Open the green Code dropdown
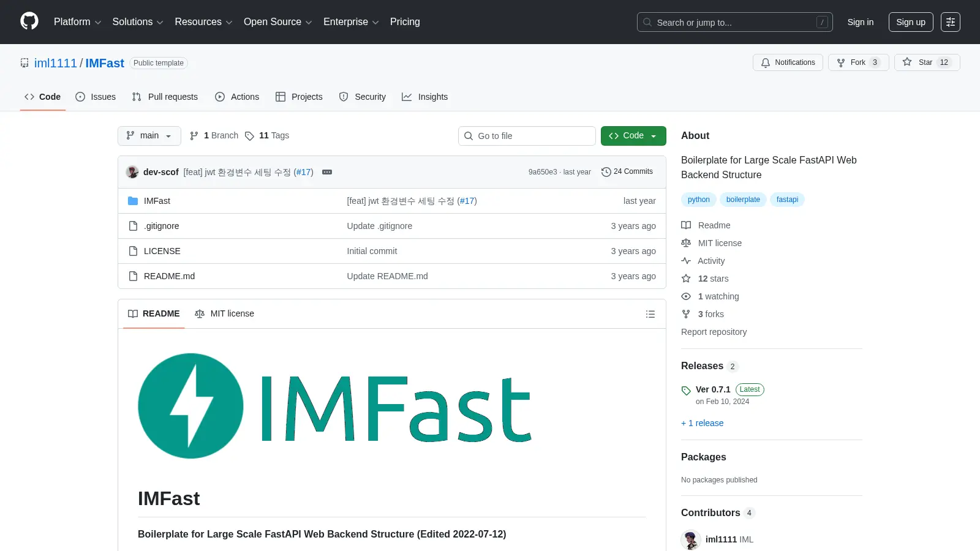This screenshot has height=551, width=980. pos(633,136)
